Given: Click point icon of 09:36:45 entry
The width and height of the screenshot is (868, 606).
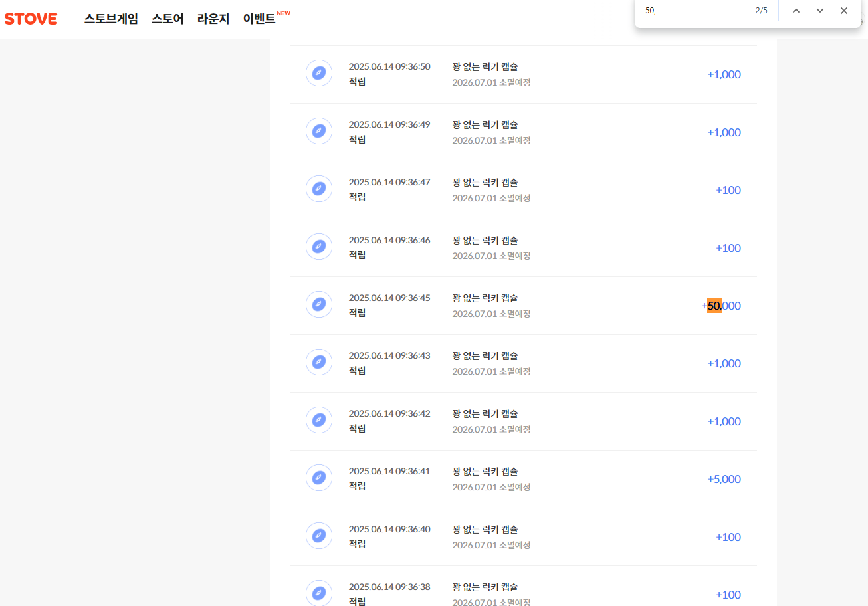Looking at the screenshot, I should pos(319,304).
